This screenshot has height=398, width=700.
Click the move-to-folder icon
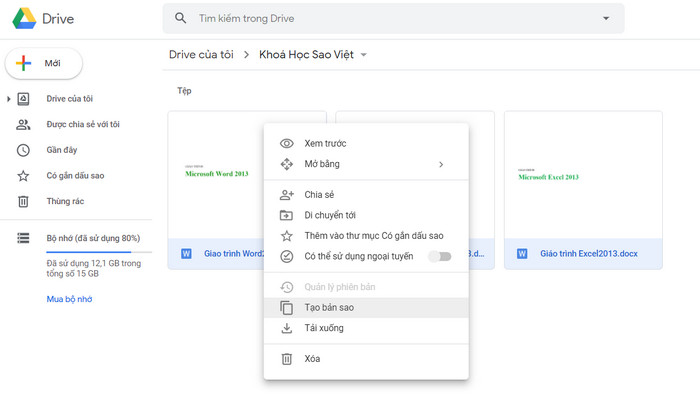[287, 215]
